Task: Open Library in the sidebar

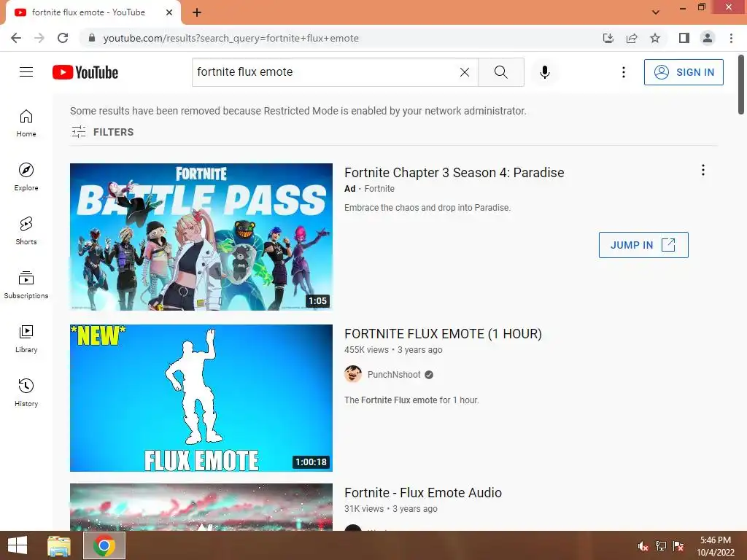Action: click(26, 338)
